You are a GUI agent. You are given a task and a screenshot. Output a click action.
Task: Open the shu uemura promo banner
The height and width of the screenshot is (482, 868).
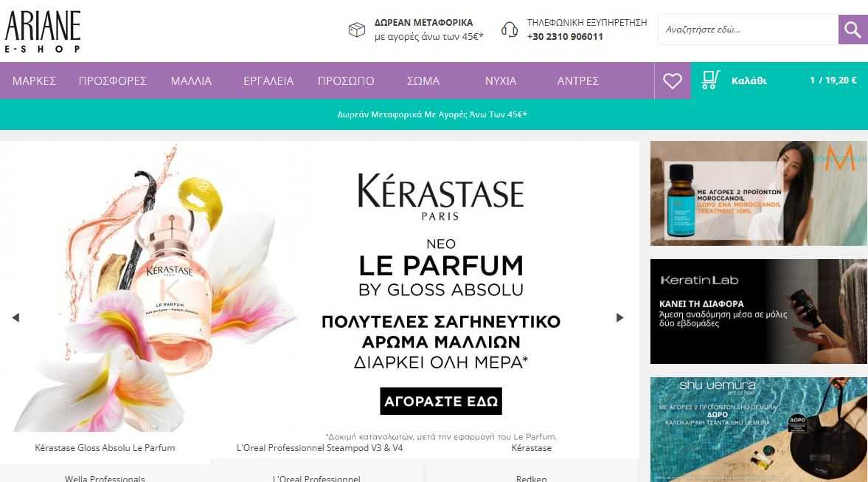point(758,430)
